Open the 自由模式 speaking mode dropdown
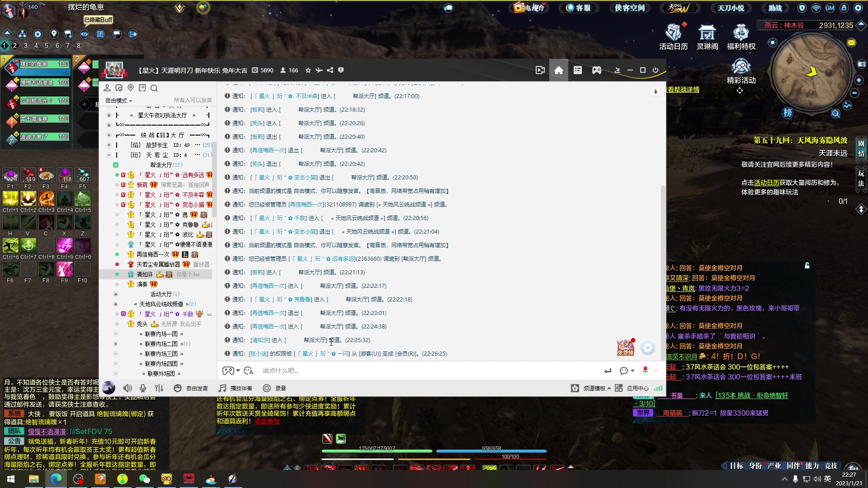This screenshot has width=868, height=488. pos(119,101)
